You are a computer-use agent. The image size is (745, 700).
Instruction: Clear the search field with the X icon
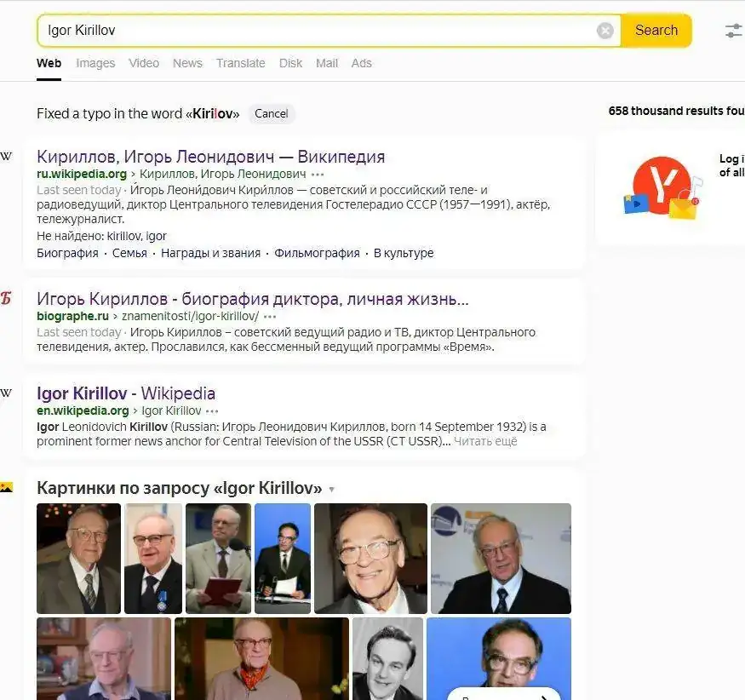coord(605,31)
